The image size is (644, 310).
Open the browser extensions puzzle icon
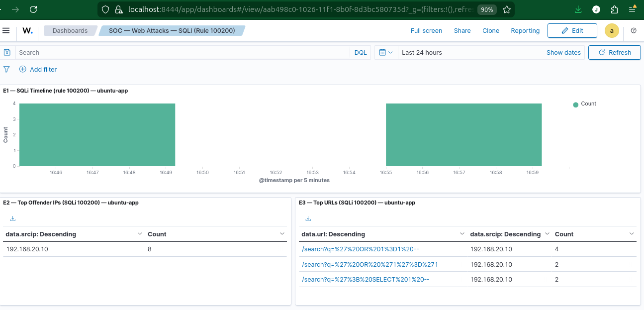tap(615, 9)
